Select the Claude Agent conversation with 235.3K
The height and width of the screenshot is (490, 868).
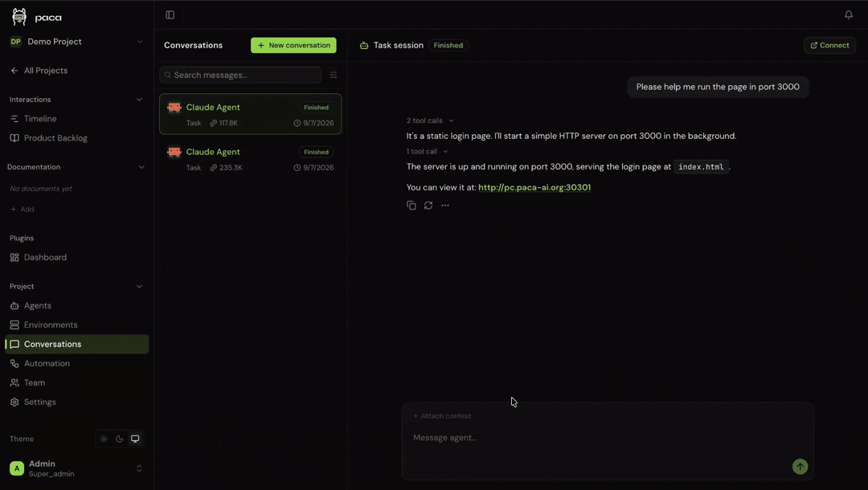(250, 159)
